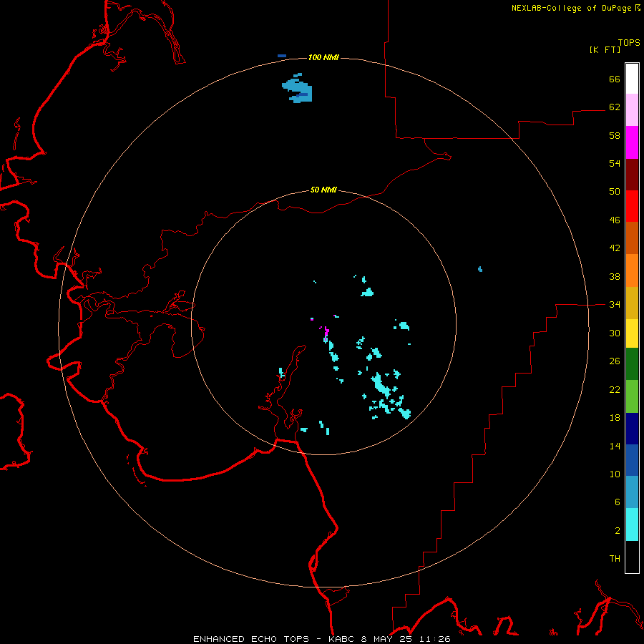Click the light pink legend swatch
The height and width of the screenshot is (644, 644).
coord(632,110)
